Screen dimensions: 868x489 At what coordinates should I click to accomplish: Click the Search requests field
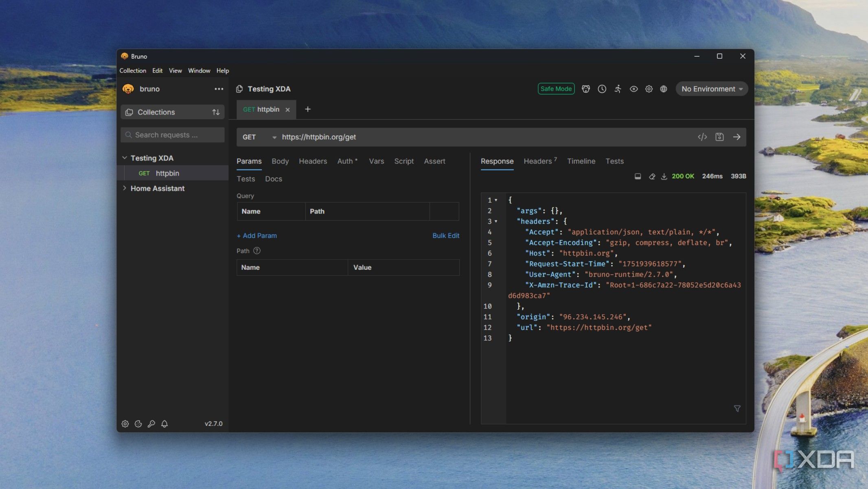point(173,135)
